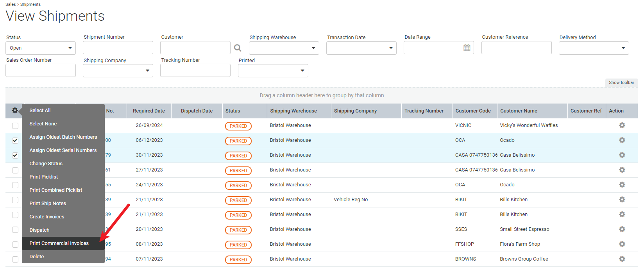Click Delete in the bulk menu
Viewport: 644px width, 268px height.
[x=63, y=257]
